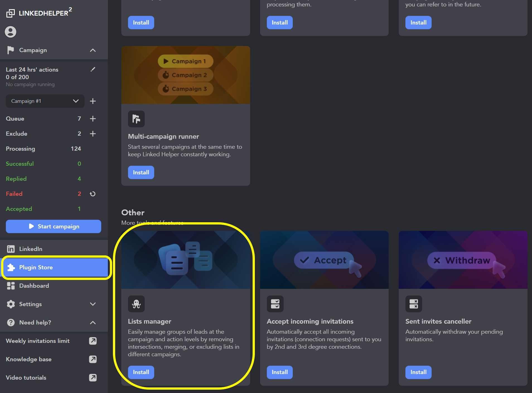
Task: Open Knowledge base link
Action: click(x=29, y=359)
